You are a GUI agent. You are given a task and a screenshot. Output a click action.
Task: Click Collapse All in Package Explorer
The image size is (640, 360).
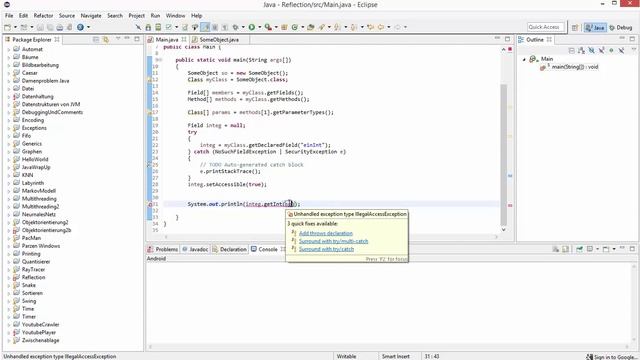coord(96,39)
